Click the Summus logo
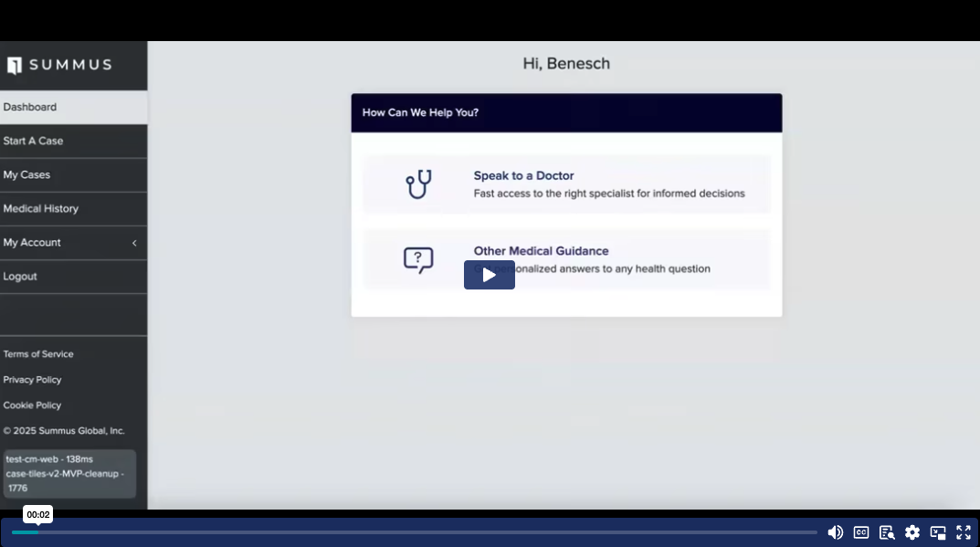This screenshot has height=547, width=980. (59, 65)
